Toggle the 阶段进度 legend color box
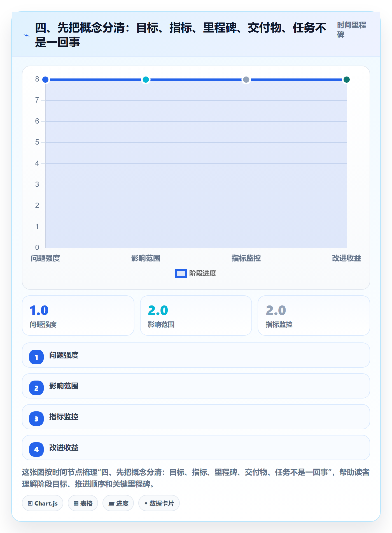 (x=181, y=274)
